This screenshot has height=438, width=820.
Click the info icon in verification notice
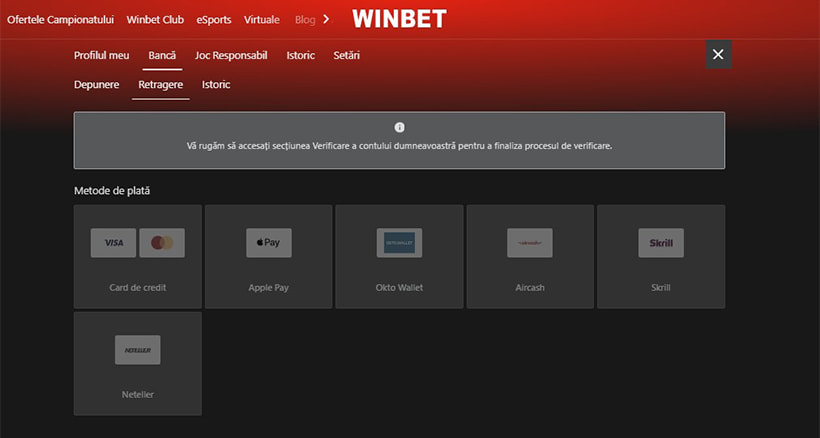[x=400, y=127]
